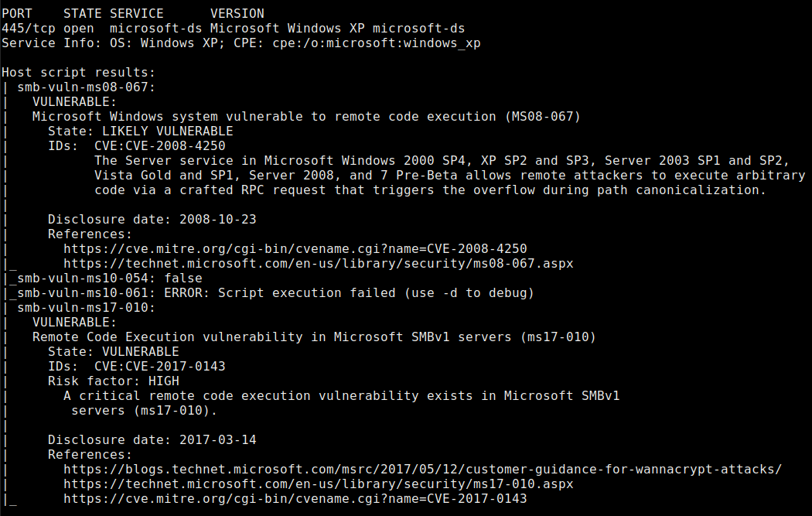This screenshot has height=516, width=812.
Task: Click the technet ms17-010.aspx reference link
Action: [x=318, y=484]
